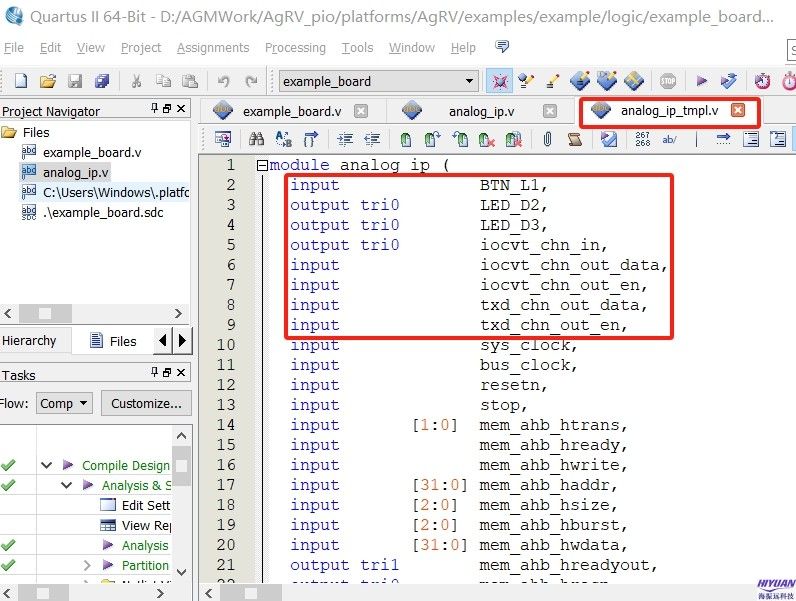Collapse the module analog_ip code fold

262,165
